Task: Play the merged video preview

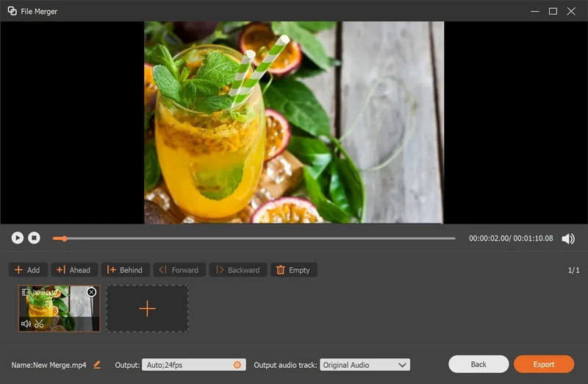Action: click(x=17, y=238)
